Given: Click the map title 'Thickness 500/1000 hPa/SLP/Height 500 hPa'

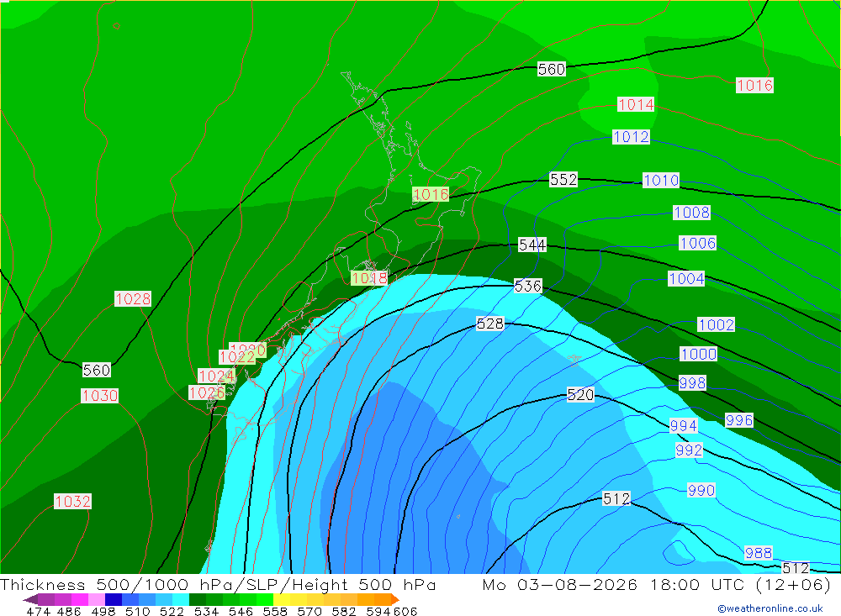Looking at the screenshot, I should pyautogui.click(x=218, y=584).
